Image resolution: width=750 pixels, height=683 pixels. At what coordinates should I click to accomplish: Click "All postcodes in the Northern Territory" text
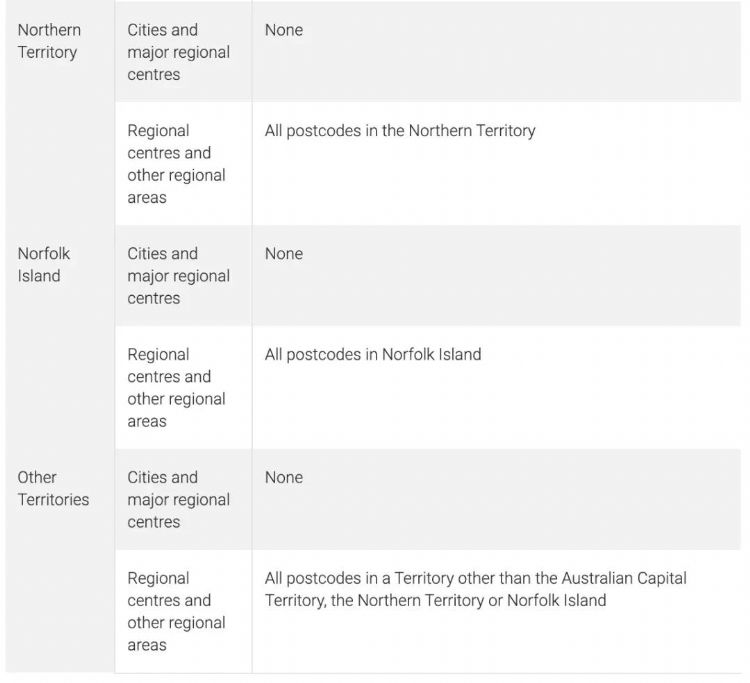[400, 130]
